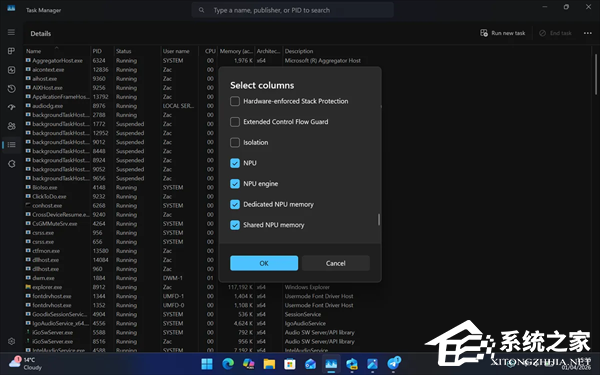Viewport: 600px width, 375px height.
Task: Open File Explorer from the taskbar
Action: [x=269, y=364]
